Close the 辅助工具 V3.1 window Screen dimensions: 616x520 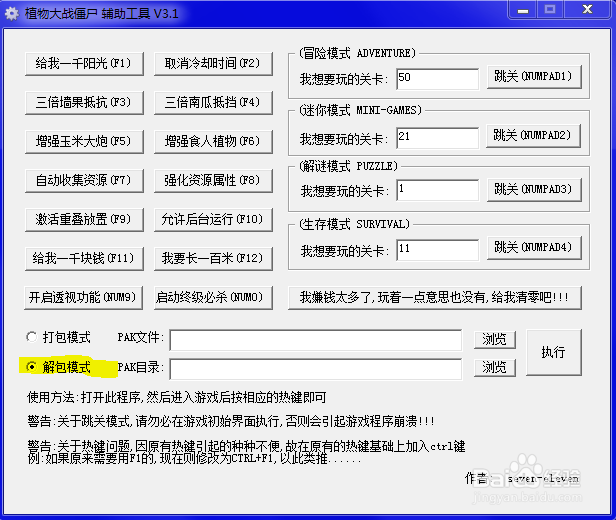[x=588, y=10]
